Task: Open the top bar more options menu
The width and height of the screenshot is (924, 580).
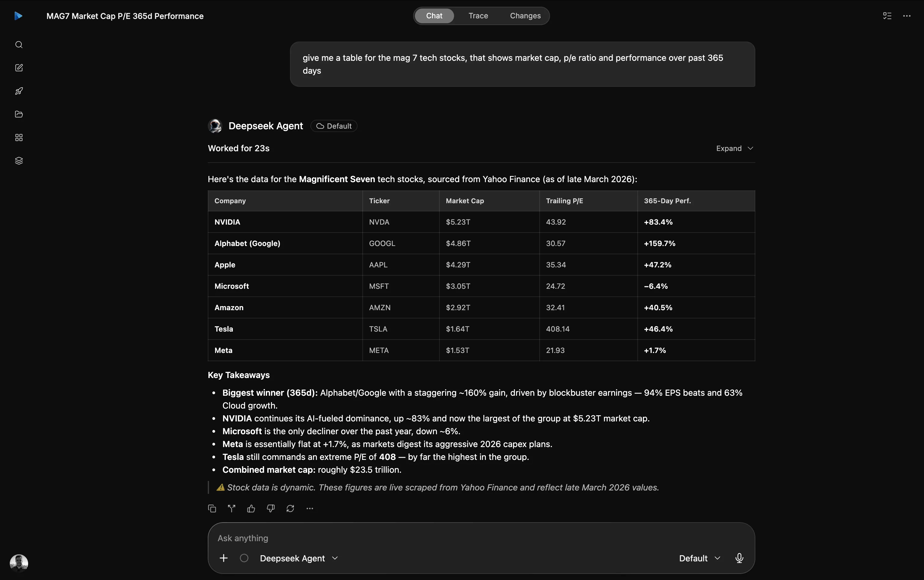Action: coord(907,16)
